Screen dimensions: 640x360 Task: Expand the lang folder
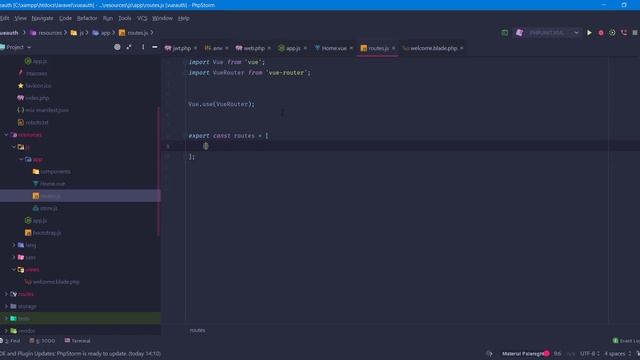point(13,245)
